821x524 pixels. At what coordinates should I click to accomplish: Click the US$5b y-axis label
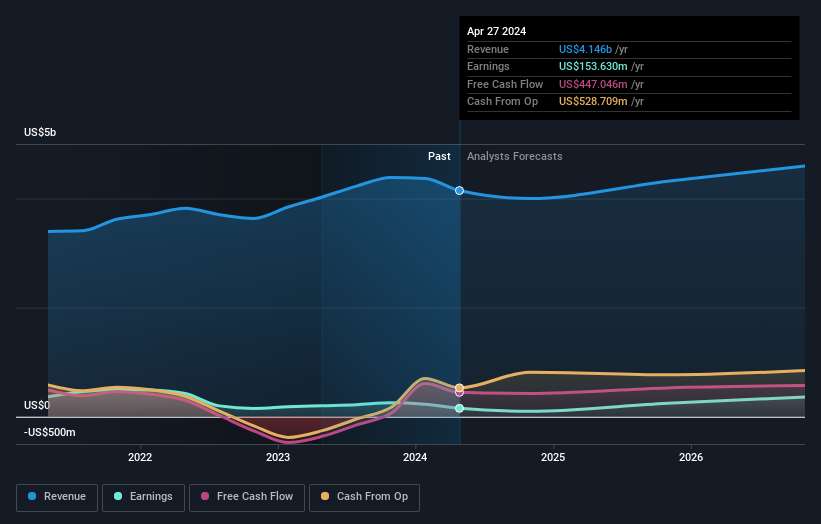point(40,132)
